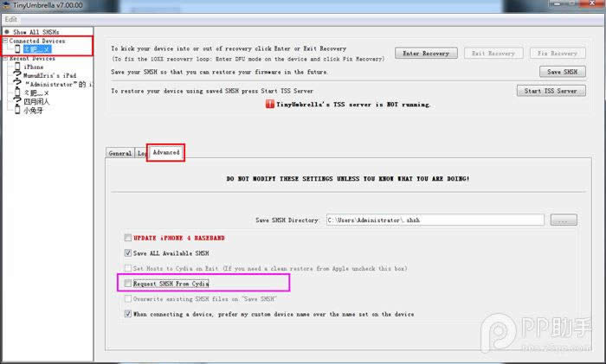
Task: Enable Update iPhone 4 Baseband checkbox
Action: coord(128,238)
